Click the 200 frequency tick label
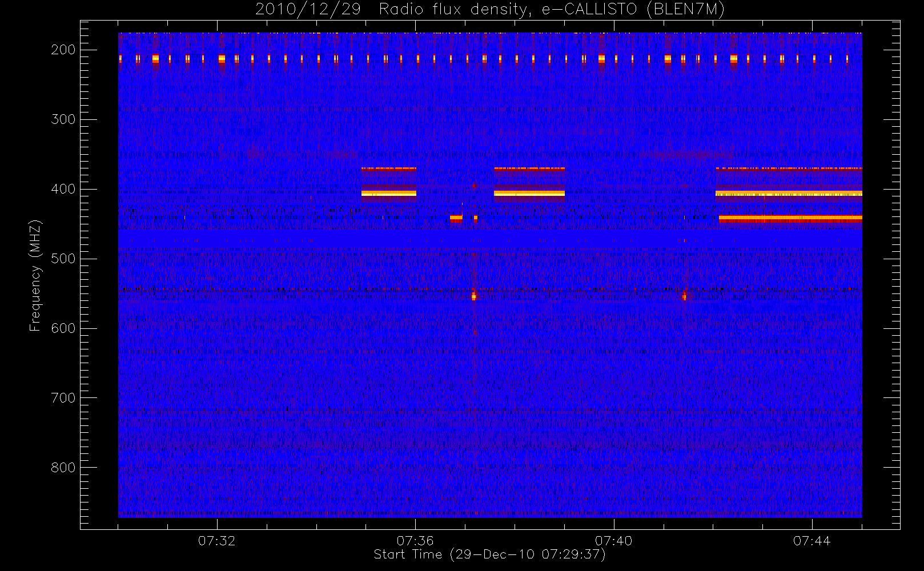Image resolution: width=924 pixels, height=571 pixels. point(63,50)
